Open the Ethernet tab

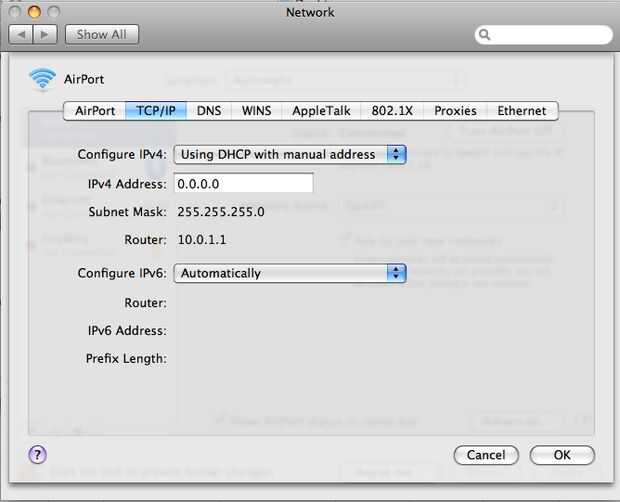pyautogui.click(x=522, y=111)
